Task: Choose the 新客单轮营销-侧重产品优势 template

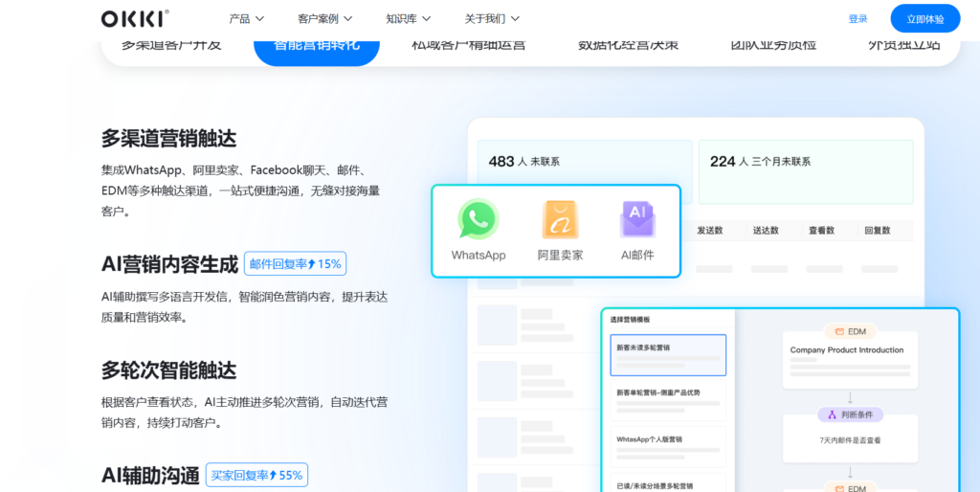Action: [x=668, y=400]
